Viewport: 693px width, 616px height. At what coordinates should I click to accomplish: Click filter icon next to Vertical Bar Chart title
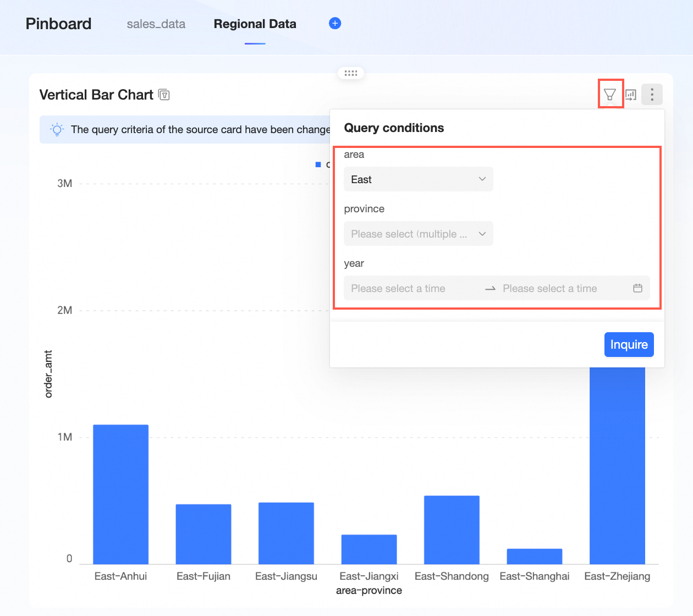[x=164, y=95]
